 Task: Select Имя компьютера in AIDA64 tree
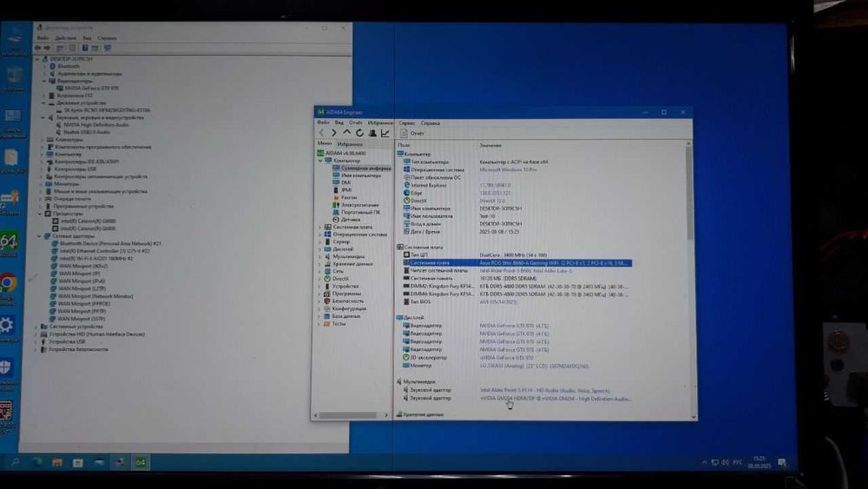(357, 175)
